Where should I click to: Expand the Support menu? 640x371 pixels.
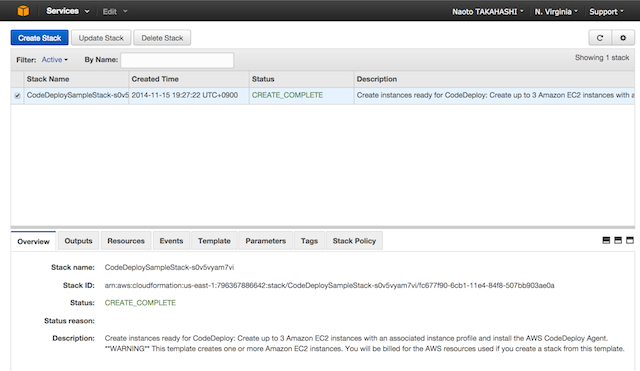coord(606,12)
